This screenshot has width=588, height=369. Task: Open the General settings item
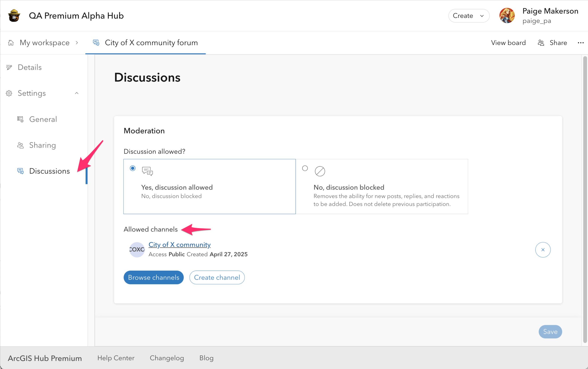tap(43, 119)
